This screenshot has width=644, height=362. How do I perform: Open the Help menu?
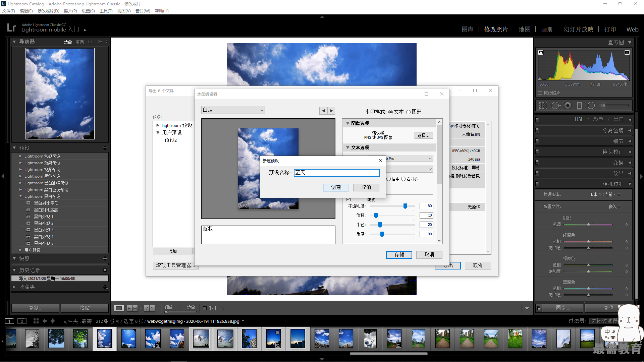(x=162, y=11)
